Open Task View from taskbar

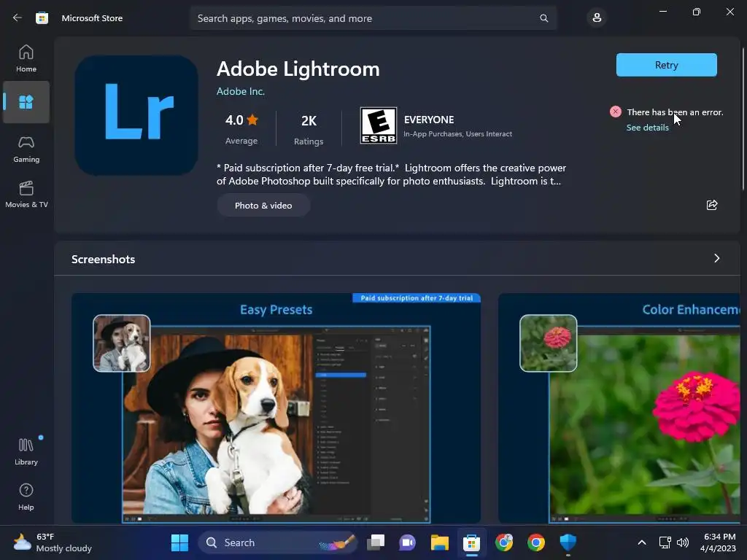click(376, 542)
